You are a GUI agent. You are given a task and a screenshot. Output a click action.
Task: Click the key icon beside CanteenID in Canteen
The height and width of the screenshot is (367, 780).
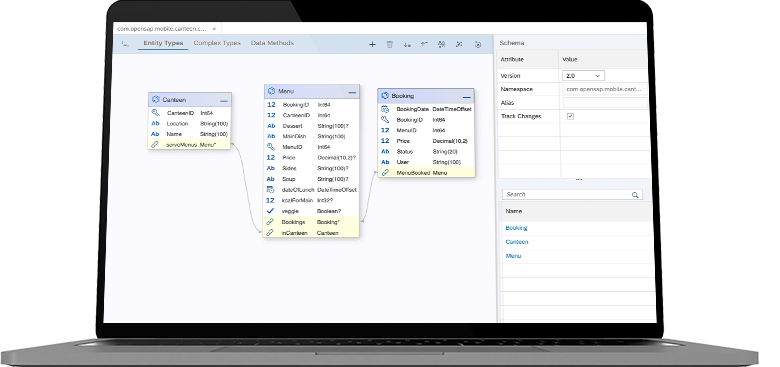click(156, 113)
